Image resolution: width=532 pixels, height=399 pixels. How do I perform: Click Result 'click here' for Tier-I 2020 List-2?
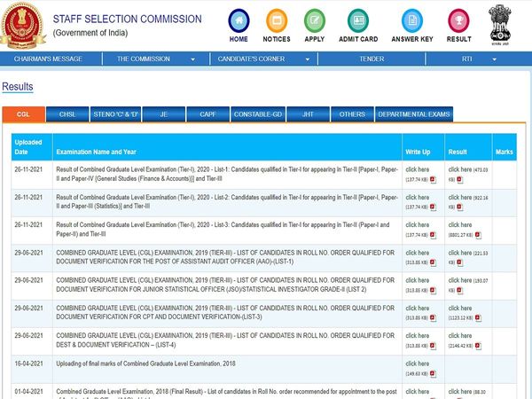pos(460,197)
